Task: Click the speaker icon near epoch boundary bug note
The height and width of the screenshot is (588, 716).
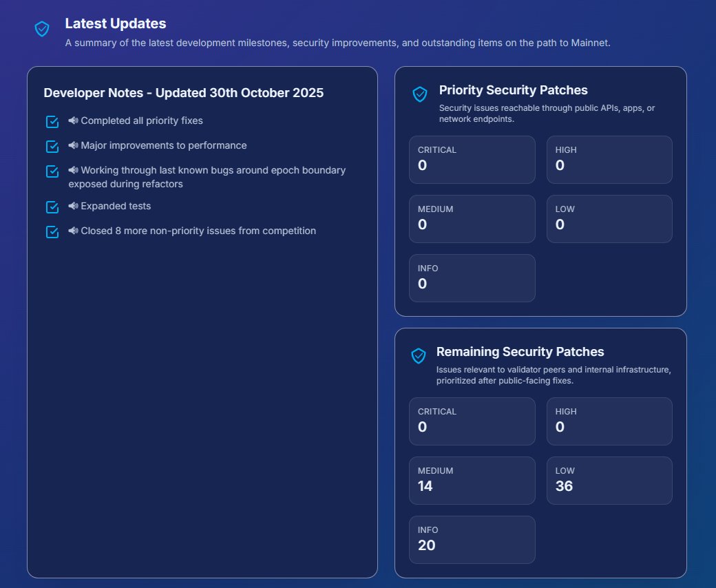Action: (72, 169)
